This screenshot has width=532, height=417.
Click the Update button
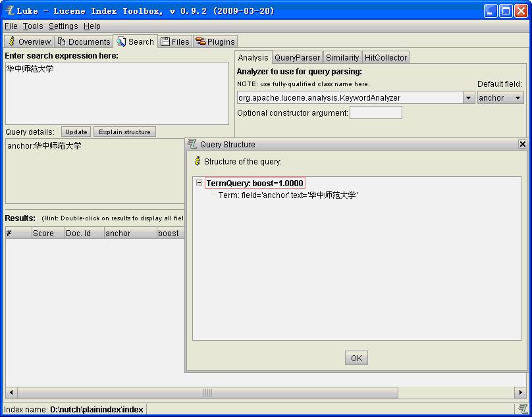[76, 132]
